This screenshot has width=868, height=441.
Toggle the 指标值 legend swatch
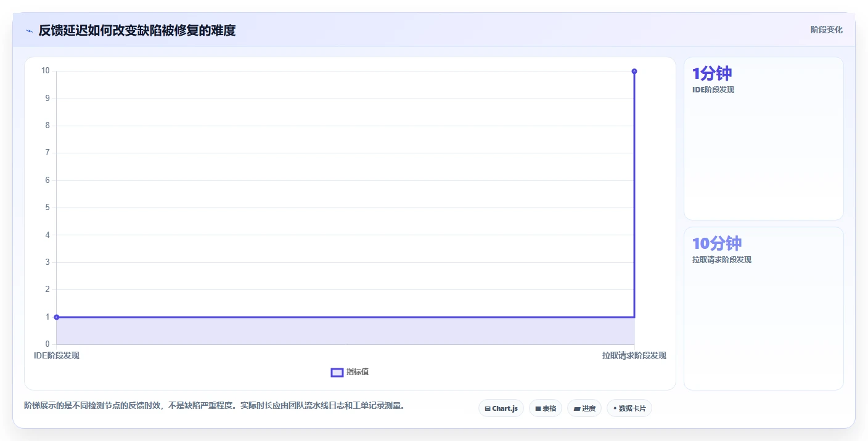(x=337, y=372)
